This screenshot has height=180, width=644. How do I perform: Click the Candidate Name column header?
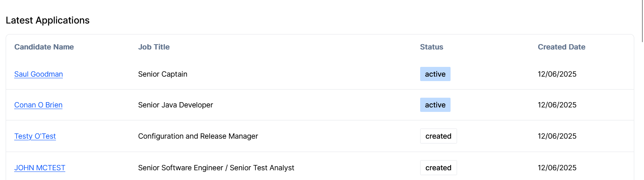(44, 47)
